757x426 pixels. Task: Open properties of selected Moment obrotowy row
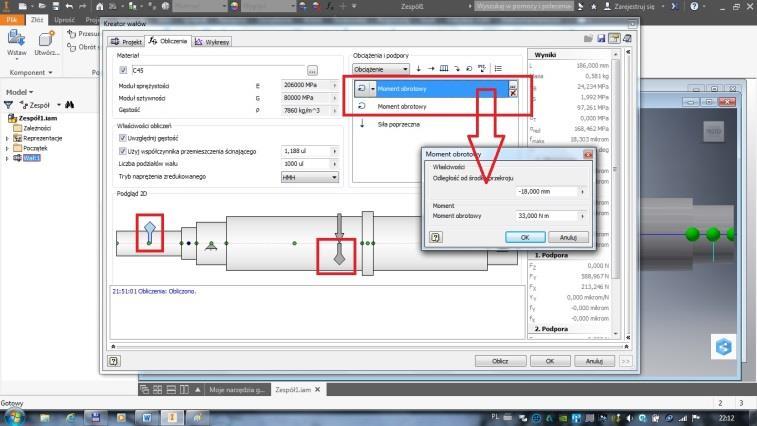coord(513,85)
